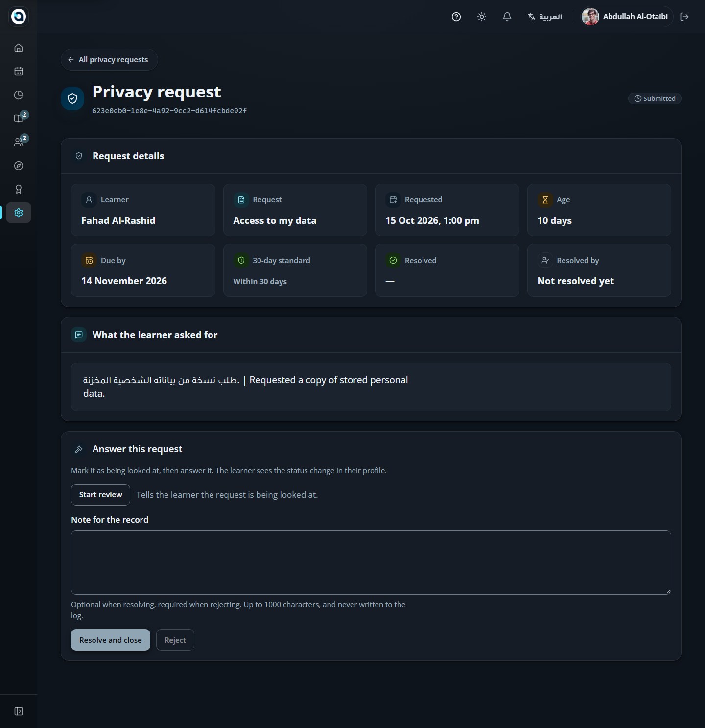Go to Home in the sidebar
The width and height of the screenshot is (705, 728).
point(19,48)
